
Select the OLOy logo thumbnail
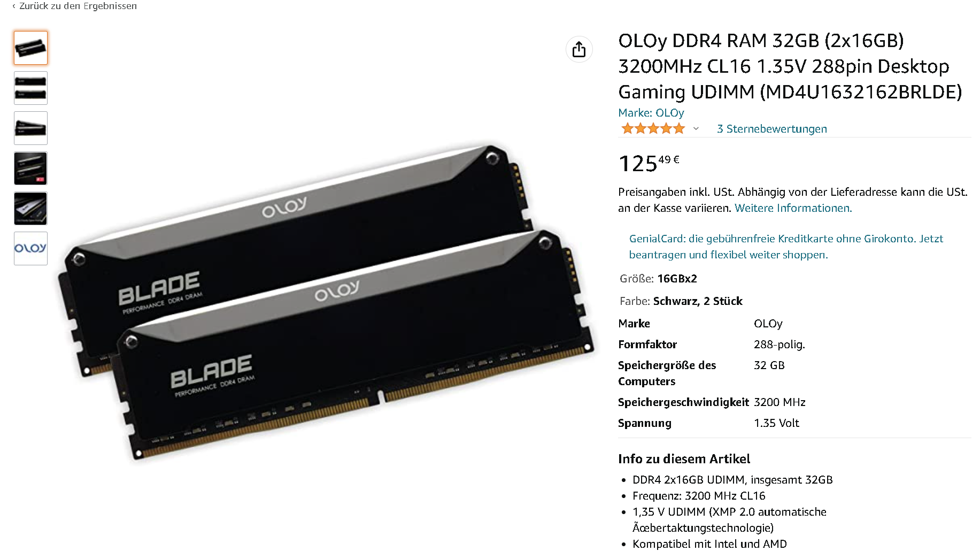(30, 248)
